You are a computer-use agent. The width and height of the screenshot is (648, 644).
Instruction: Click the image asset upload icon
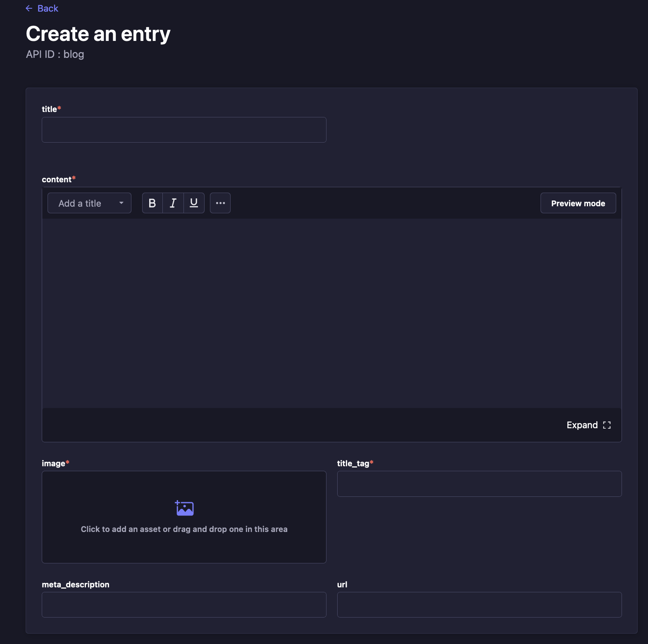click(x=184, y=508)
